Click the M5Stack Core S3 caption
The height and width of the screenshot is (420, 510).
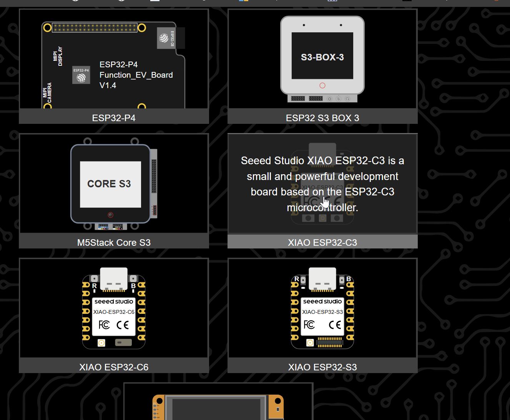114,242
